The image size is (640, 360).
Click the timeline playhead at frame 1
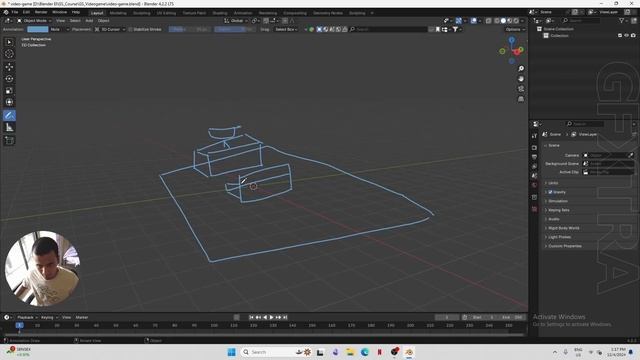20,325
